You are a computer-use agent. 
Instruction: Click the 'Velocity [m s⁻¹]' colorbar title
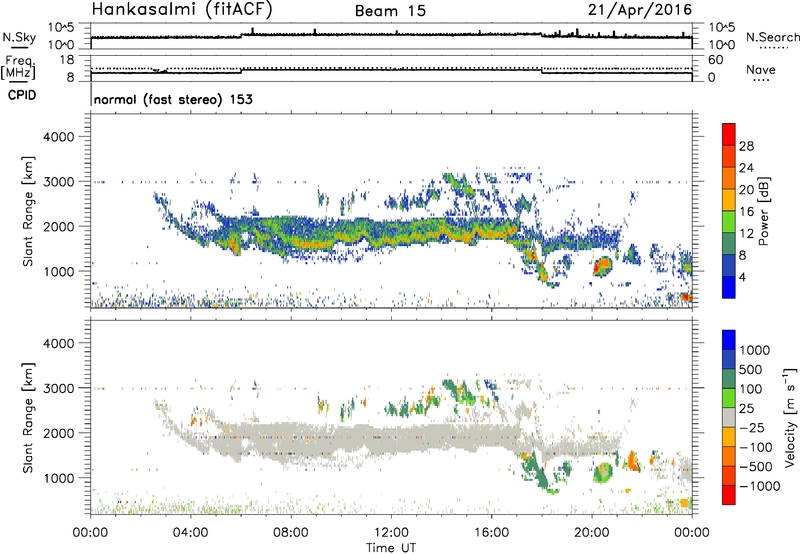point(790,417)
